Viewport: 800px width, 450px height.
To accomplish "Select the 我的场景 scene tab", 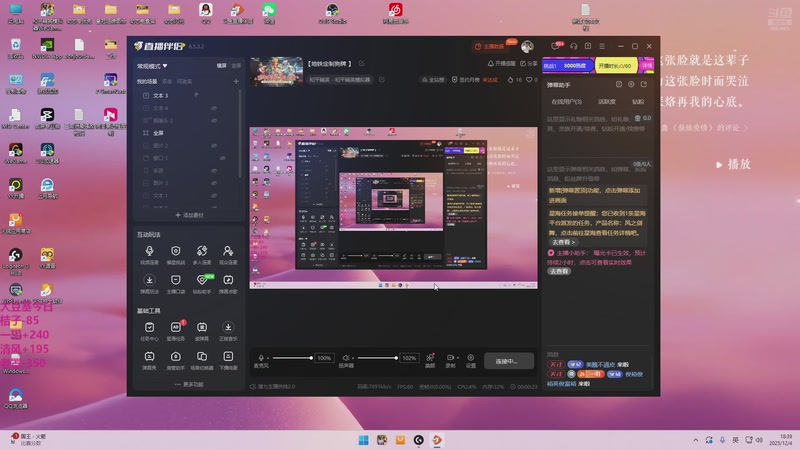I will tap(147, 82).
